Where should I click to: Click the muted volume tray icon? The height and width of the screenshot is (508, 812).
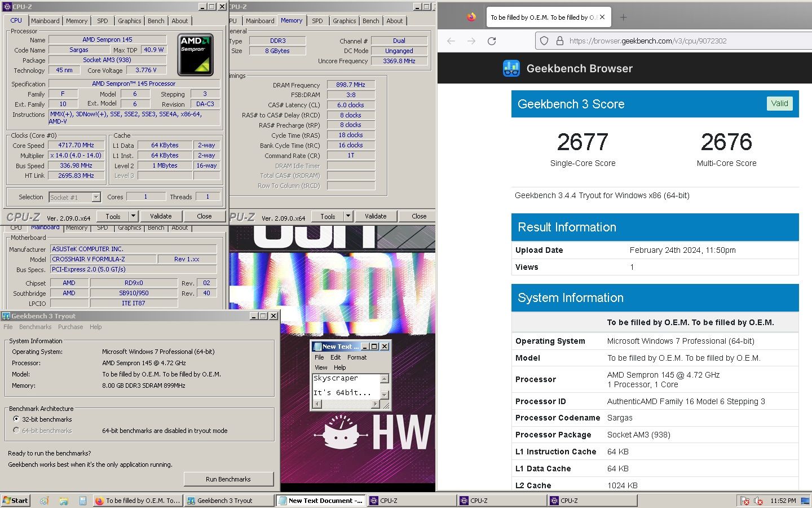(x=758, y=501)
